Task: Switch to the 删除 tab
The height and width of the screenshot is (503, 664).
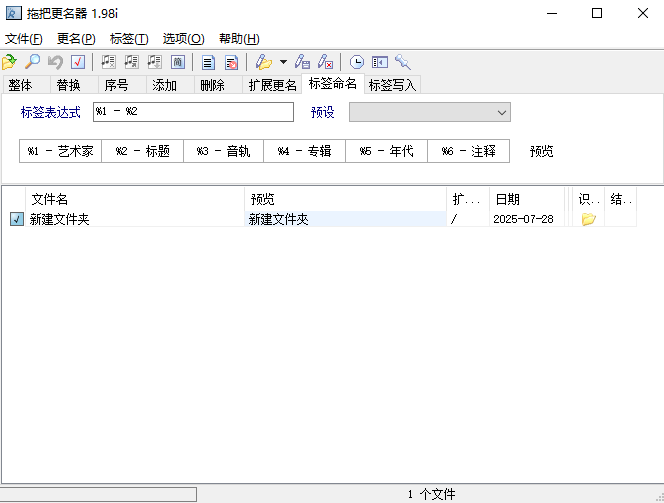Action: [x=218, y=85]
